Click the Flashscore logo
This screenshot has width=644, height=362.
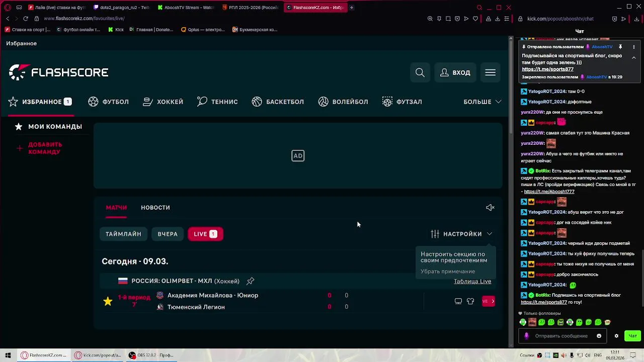click(x=59, y=72)
